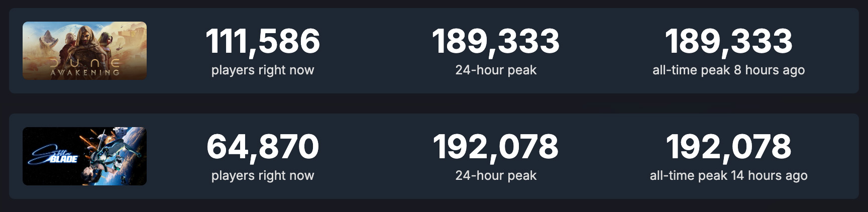The image size is (868, 212).
Task: Click Dune's all-time peak number 189,333
Action: click(x=728, y=41)
